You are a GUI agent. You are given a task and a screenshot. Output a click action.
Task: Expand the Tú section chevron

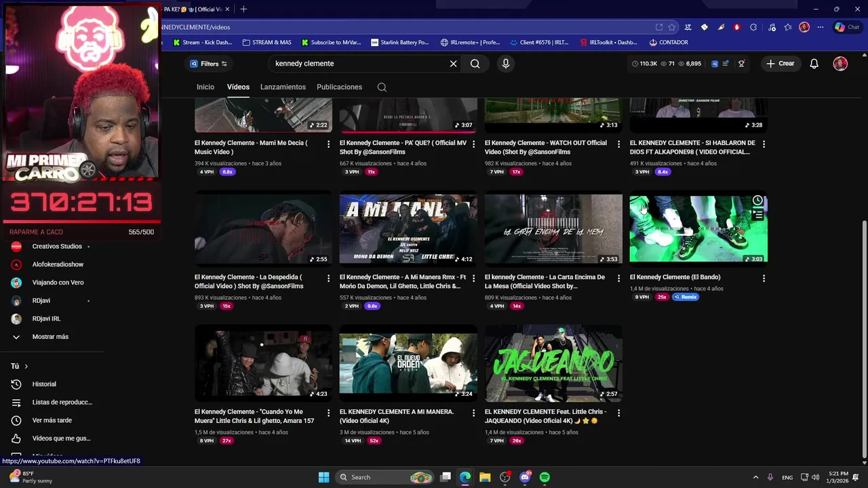[x=26, y=366]
